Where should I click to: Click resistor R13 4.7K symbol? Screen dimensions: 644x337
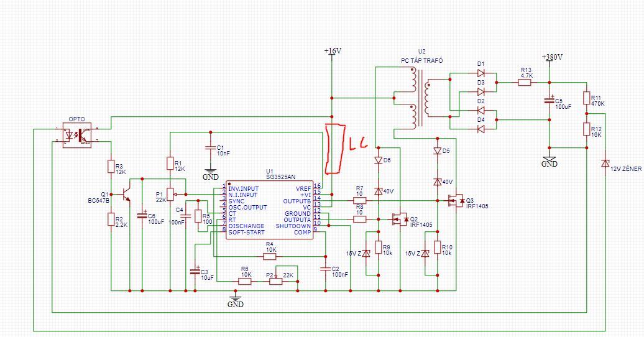[525, 83]
